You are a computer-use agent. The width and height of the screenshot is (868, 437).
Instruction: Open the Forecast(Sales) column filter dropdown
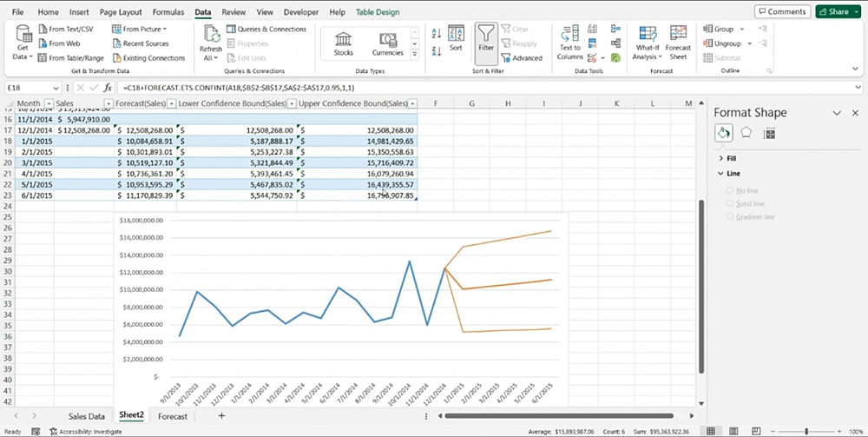pos(171,103)
